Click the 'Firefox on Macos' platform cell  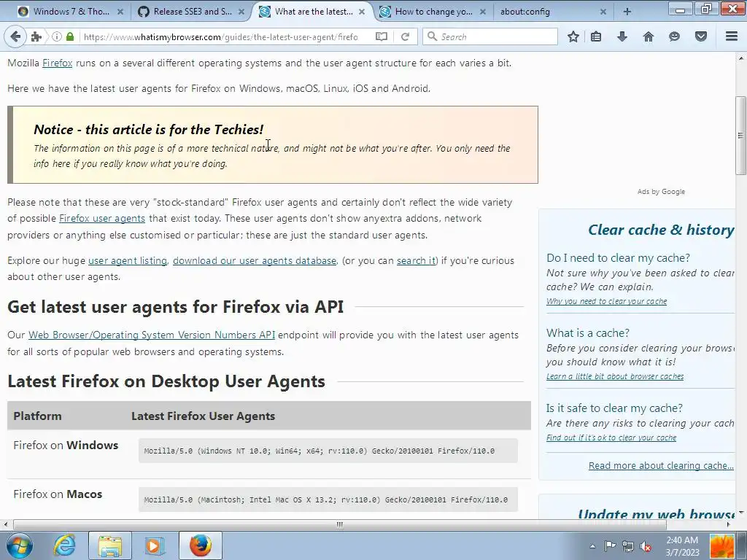(x=58, y=494)
